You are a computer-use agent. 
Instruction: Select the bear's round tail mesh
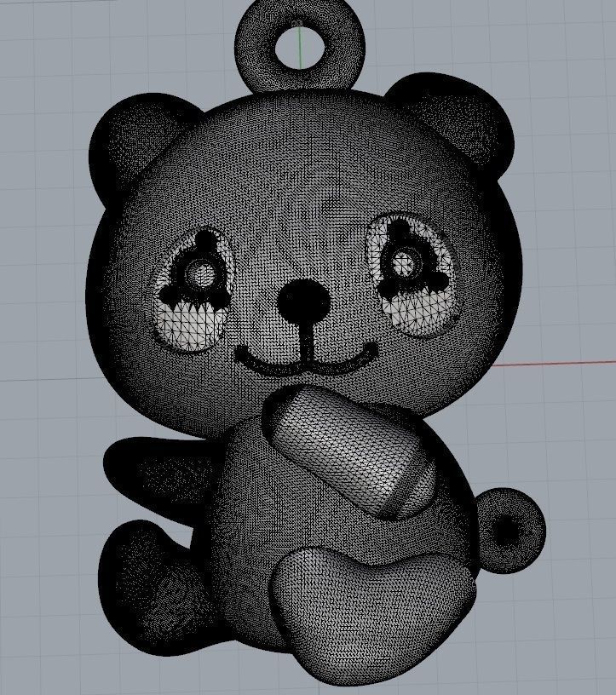tap(510, 530)
